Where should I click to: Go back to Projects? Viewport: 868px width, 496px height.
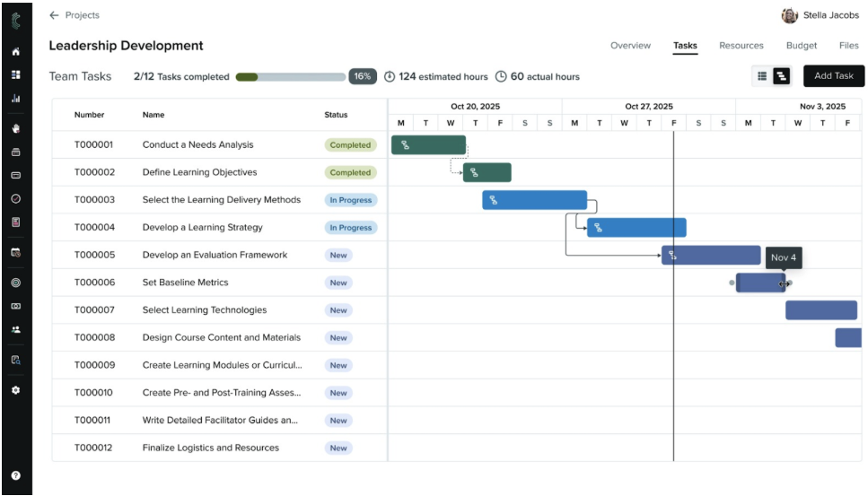[75, 15]
